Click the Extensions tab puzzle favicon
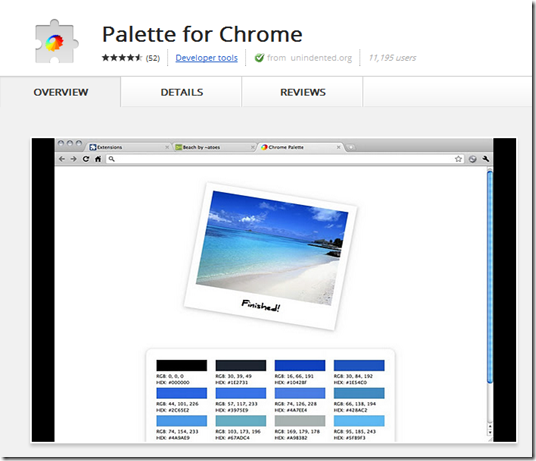536x461 pixels. [x=93, y=147]
